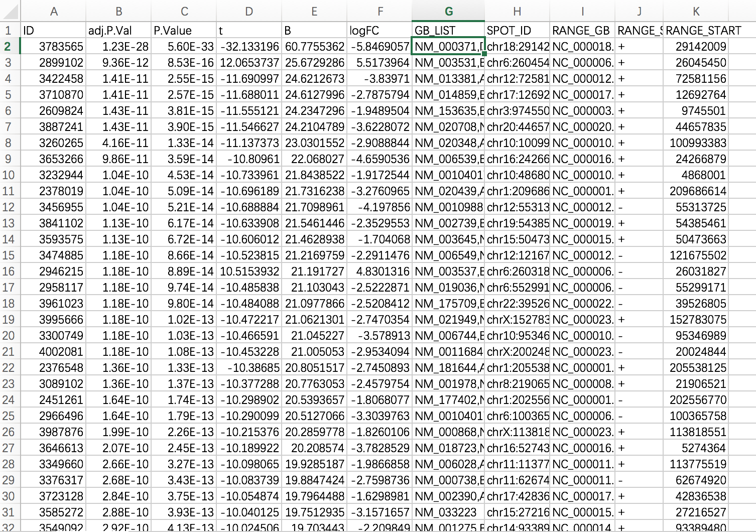Select cell with value 1.99E-10
Image resolution: width=756 pixels, height=532 pixels.
click(x=118, y=432)
